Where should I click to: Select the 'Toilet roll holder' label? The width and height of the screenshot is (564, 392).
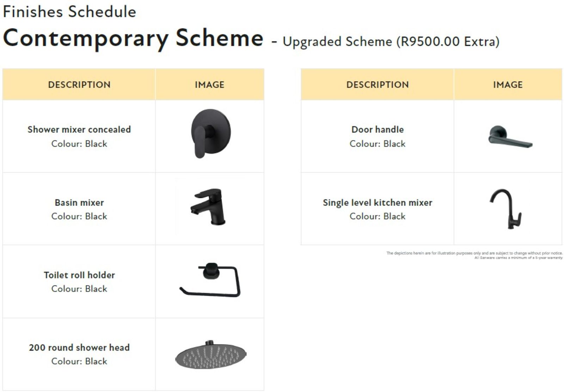pos(79,275)
